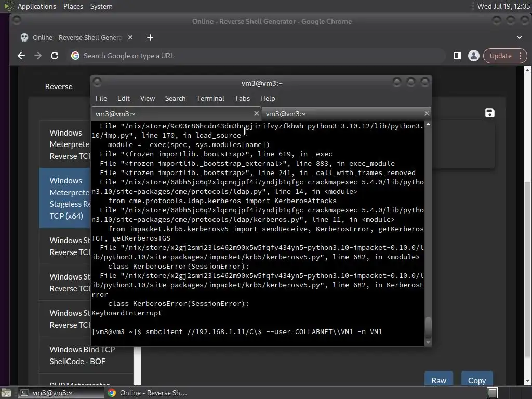
Task: Click the Chrome Update button
Action: (x=500, y=56)
